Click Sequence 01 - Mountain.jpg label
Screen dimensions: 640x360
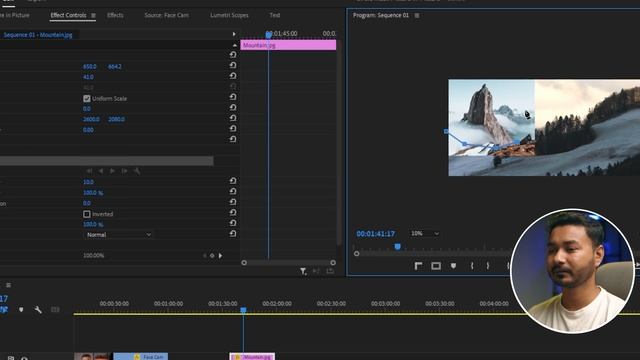coord(38,35)
